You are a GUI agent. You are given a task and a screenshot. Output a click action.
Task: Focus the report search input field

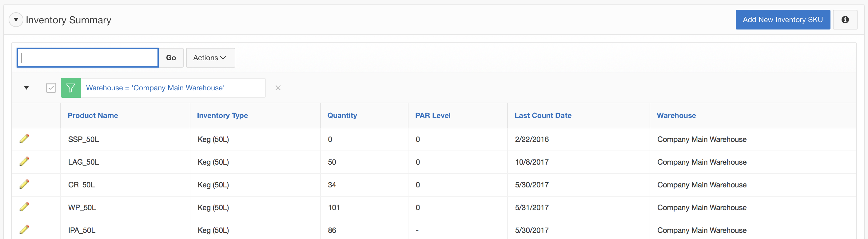(88, 58)
